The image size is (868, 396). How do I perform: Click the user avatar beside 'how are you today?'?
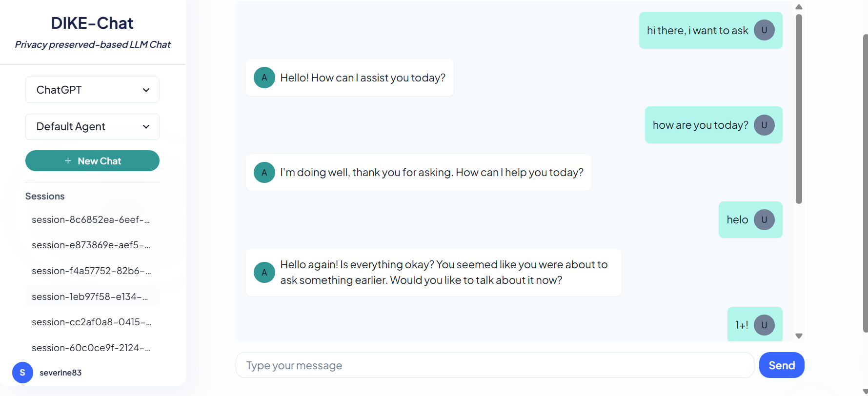764,125
